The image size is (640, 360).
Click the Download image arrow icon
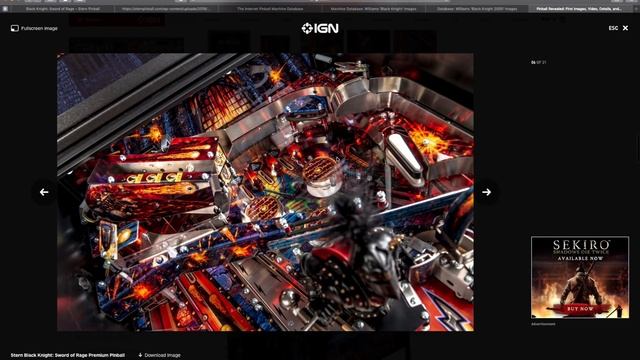click(x=140, y=355)
